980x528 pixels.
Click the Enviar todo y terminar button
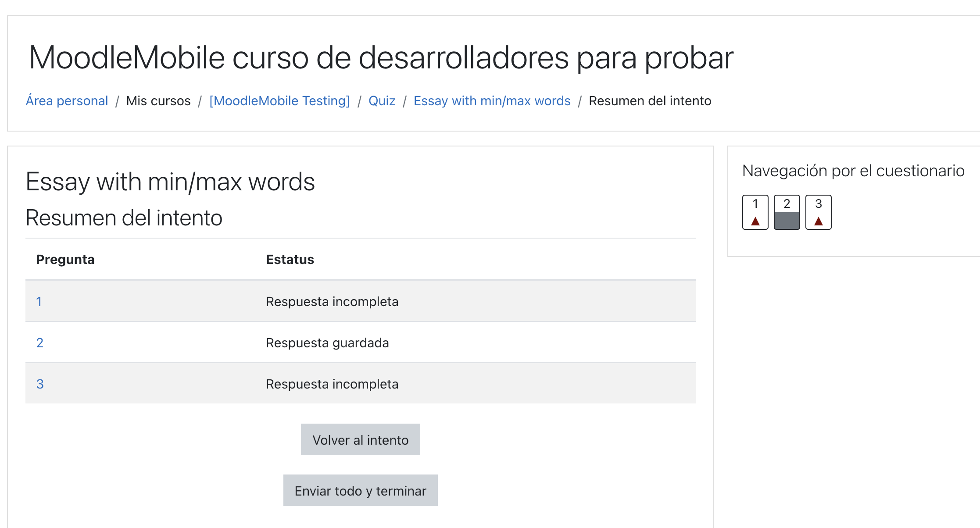[x=361, y=490]
